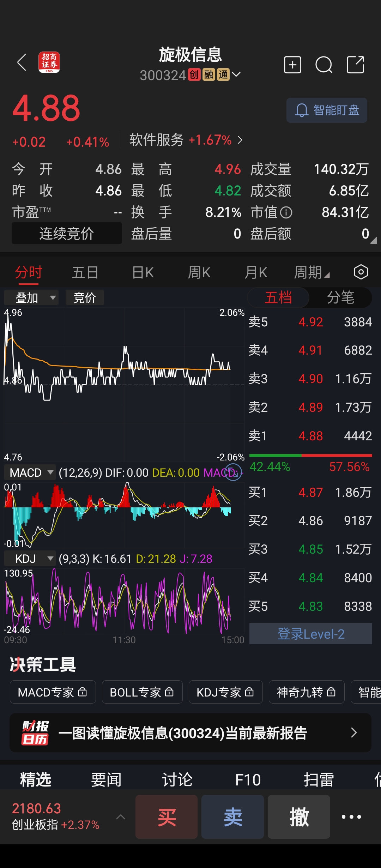Open BOLL专家 locked tool
381x868 pixels.
click(x=142, y=692)
